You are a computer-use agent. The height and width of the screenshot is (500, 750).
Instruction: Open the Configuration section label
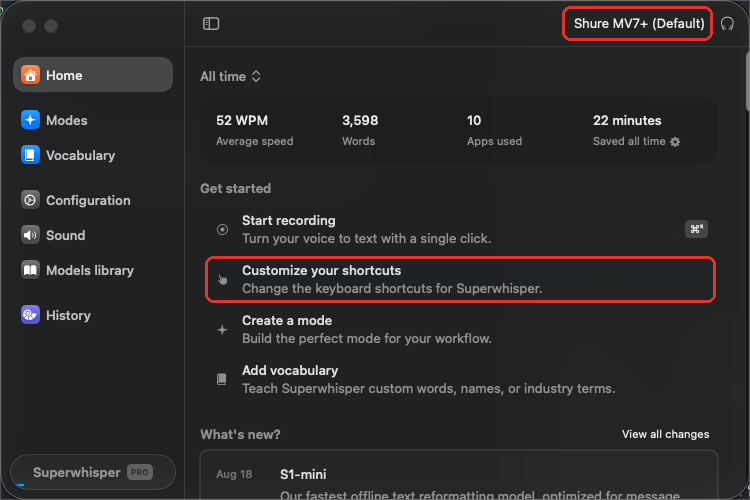88,200
